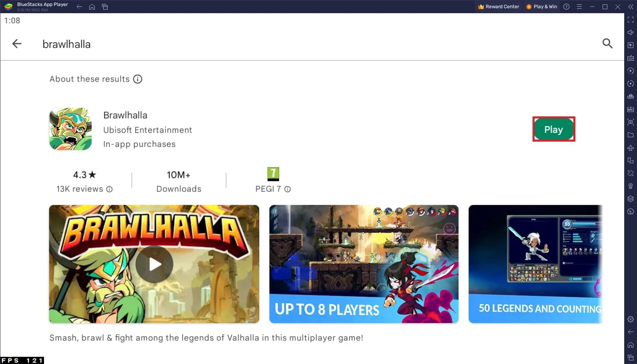Click recent apps icon in side toolbar

(631, 358)
